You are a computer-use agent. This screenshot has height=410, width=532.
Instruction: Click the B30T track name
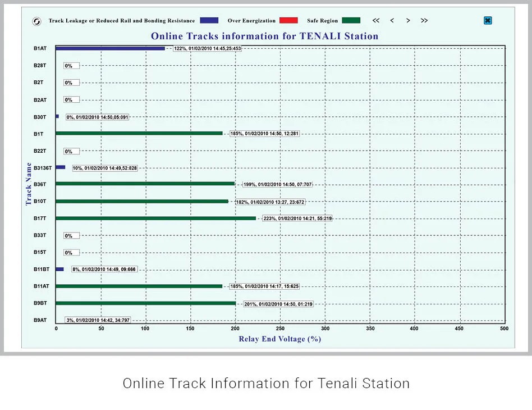pos(40,117)
